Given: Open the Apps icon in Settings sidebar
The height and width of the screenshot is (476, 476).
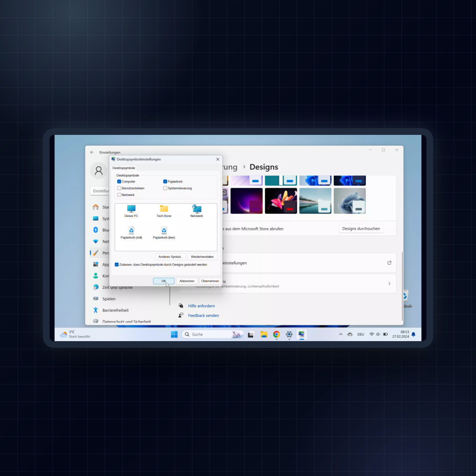Looking at the screenshot, I should coord(96,264).
